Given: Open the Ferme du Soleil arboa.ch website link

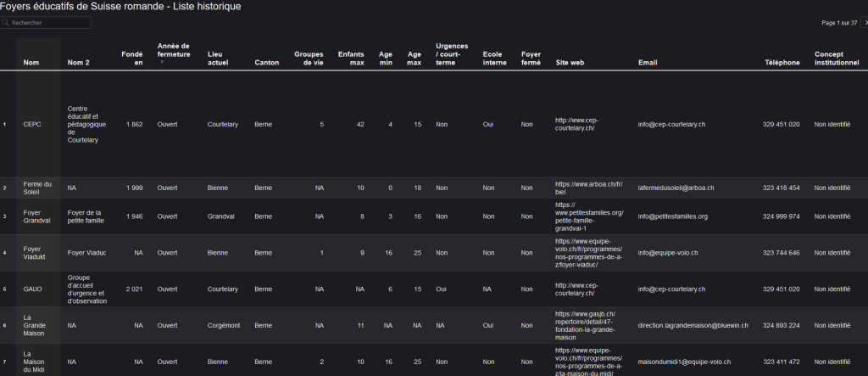Looking at the screenshot, I should coord(588,188).
